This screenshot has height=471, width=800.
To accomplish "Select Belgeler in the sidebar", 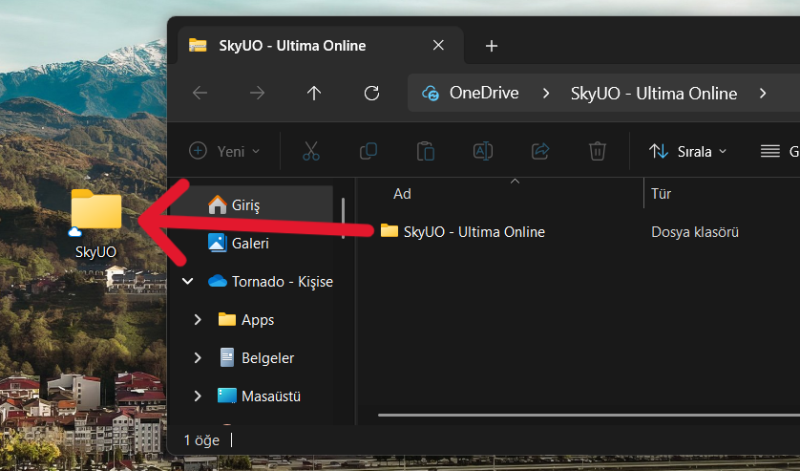I will click(257, 358).
